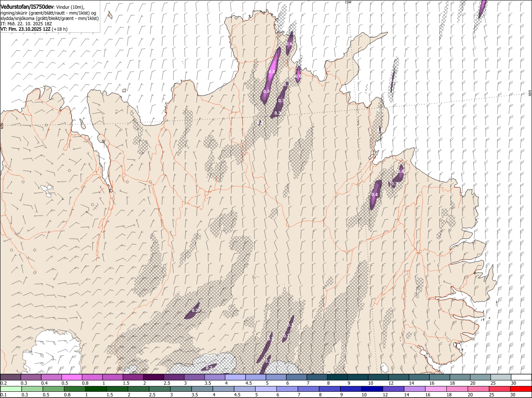Choose lower legend swatch labeled 2

[x=138, y=389]
